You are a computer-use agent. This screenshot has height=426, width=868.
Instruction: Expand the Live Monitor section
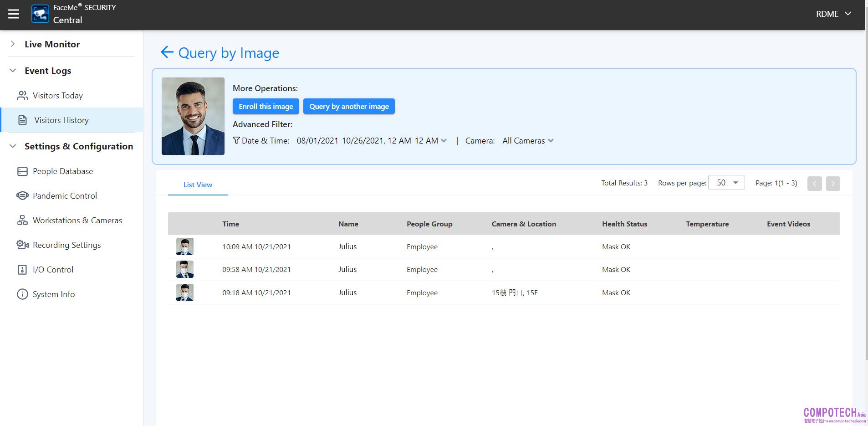pyautogui.click(x=52, y=44)
